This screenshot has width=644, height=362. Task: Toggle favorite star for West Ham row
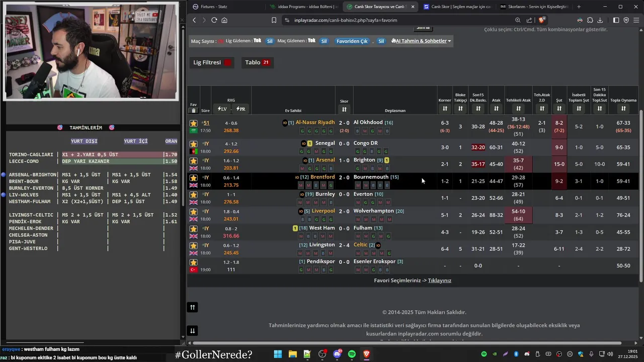(x=193, y=229)
